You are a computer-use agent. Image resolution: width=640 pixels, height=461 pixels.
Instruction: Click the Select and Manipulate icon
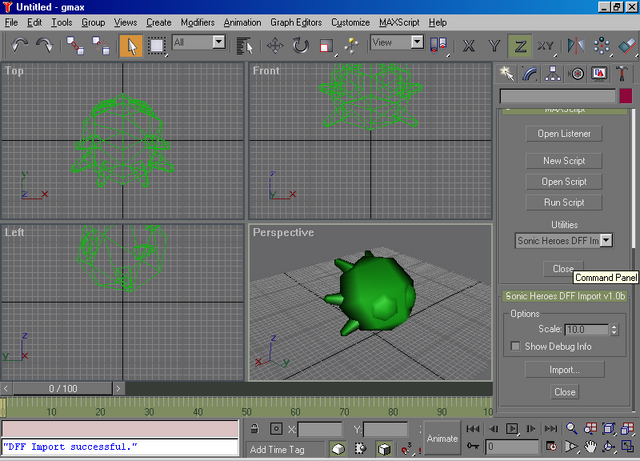coord(351,45)
